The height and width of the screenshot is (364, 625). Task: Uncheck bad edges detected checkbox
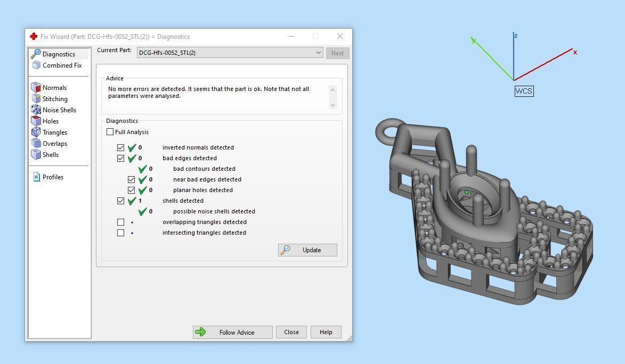(121, 158)
